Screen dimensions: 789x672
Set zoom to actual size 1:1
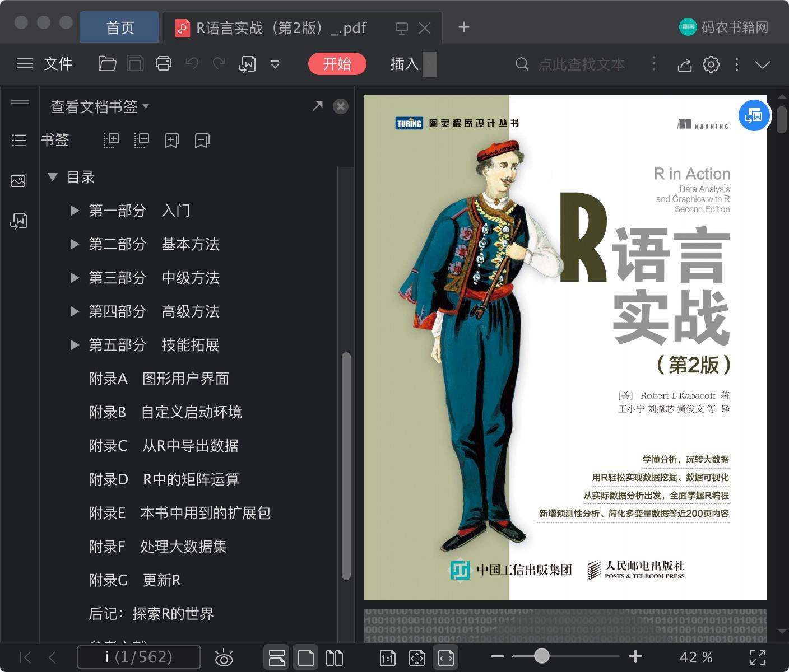387,657
